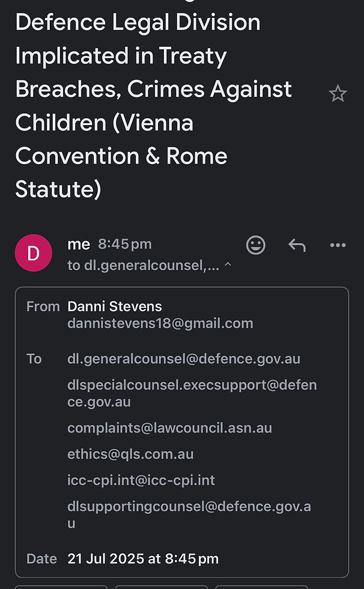Open complaints@lawcouncil.asn.au recipient

(169, 428)
